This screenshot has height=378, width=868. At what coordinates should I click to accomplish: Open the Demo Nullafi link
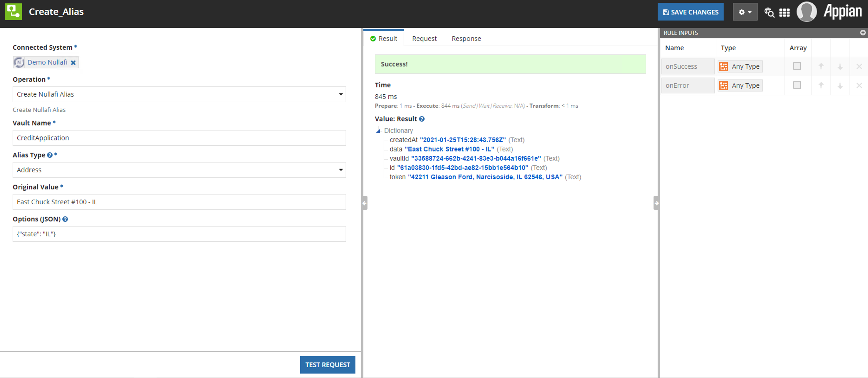point(47,62)
